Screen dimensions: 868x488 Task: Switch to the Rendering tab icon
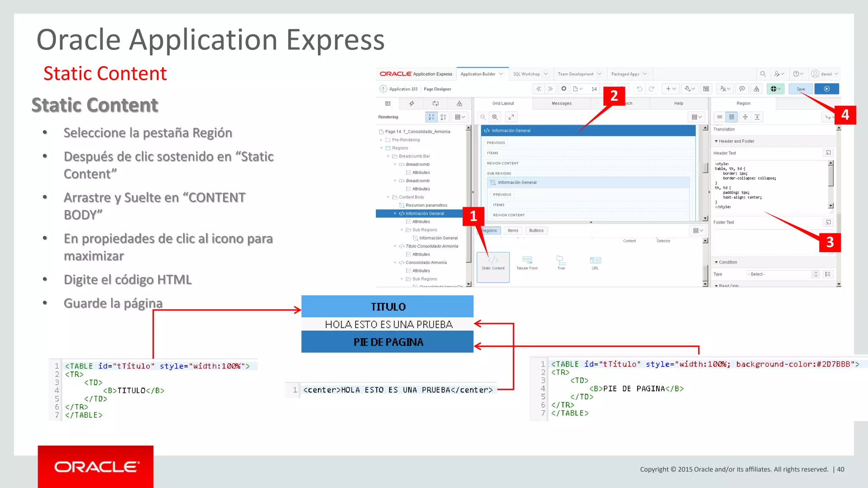(388, 103)
